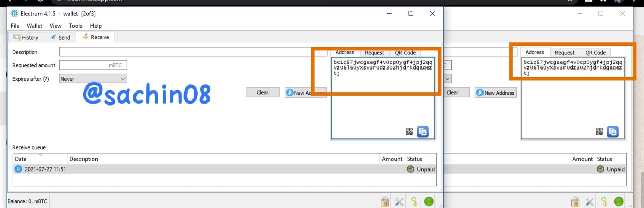
Task: Click Bitcoin icon on 2021-07-27 request row
Action: click(x=18, y=169)
